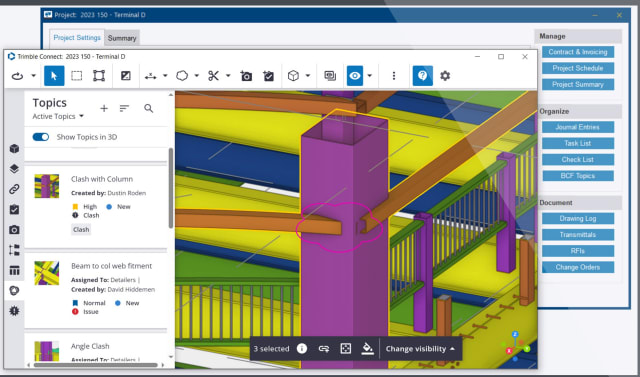Expand the clip plane dropdown arrow

[x=228, y=76]
